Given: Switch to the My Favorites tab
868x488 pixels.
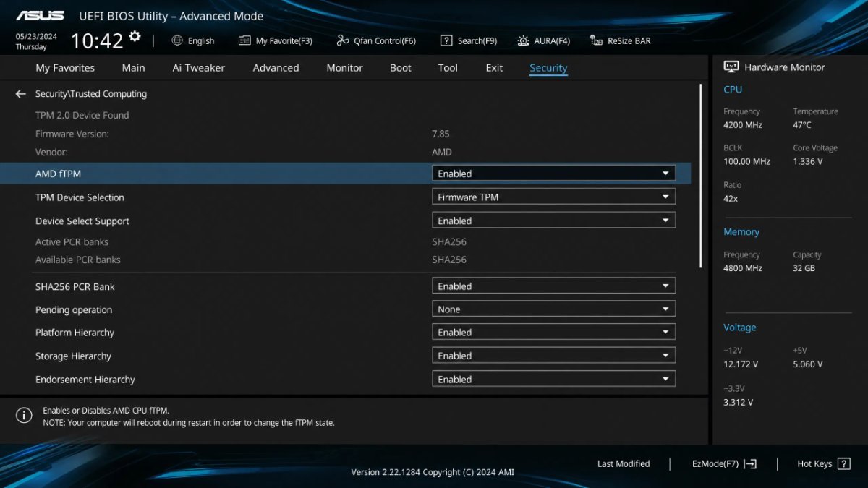Looking at the screenshot, I should [65, 68].
